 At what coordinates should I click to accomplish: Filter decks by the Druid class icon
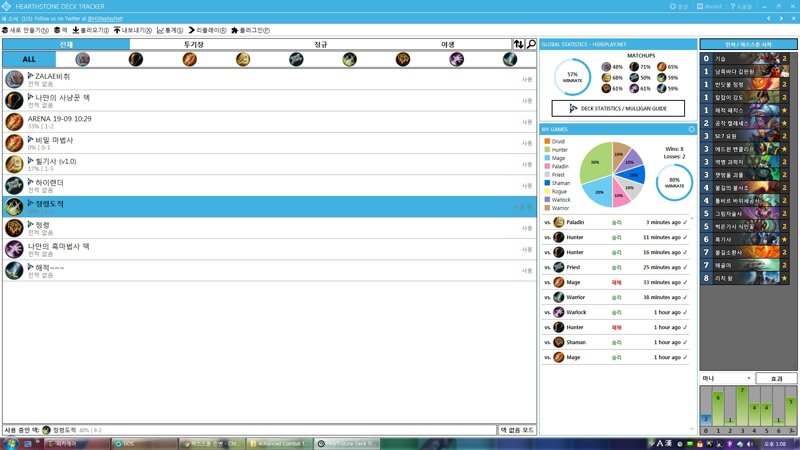click(83, 59)
